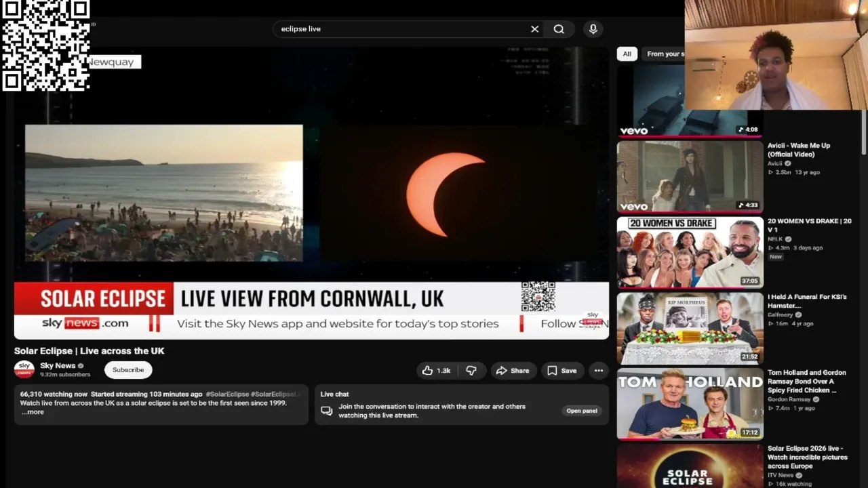The width and height of the screenshot is (868, 488).
Task: Click the magnifier search icon
Action: click(x=559, y=29)
